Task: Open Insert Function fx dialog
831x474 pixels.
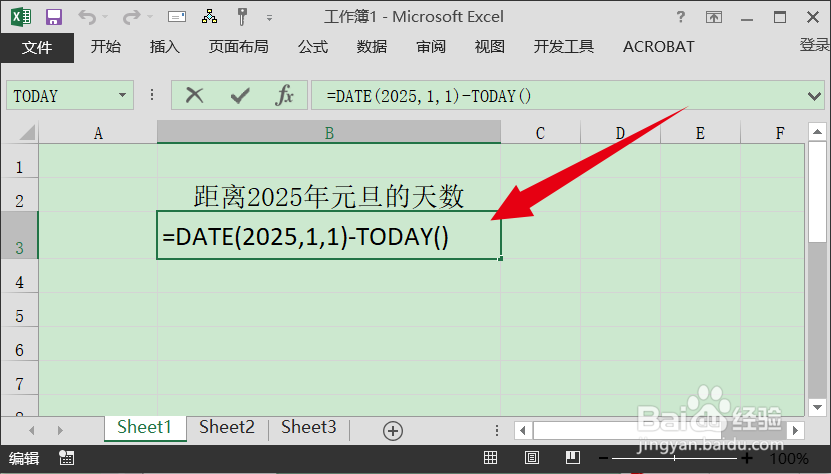Action: (285, 95)
